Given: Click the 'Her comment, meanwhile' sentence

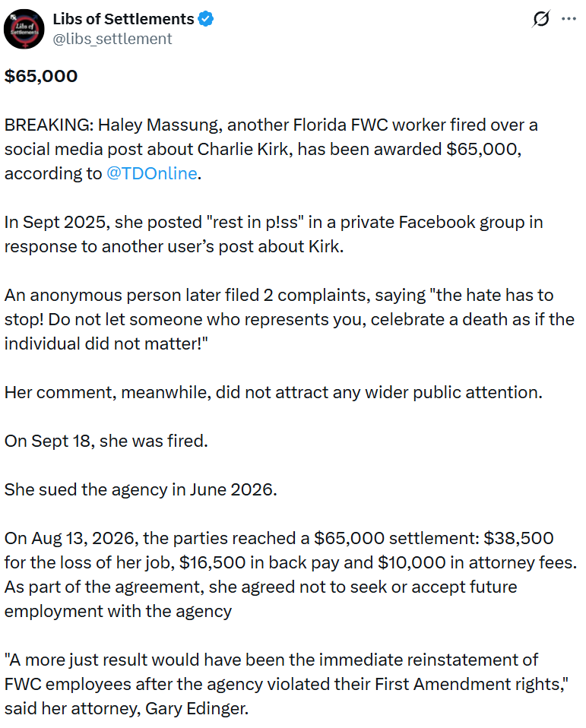Looking at the screenshot, I should coord(273,392).
